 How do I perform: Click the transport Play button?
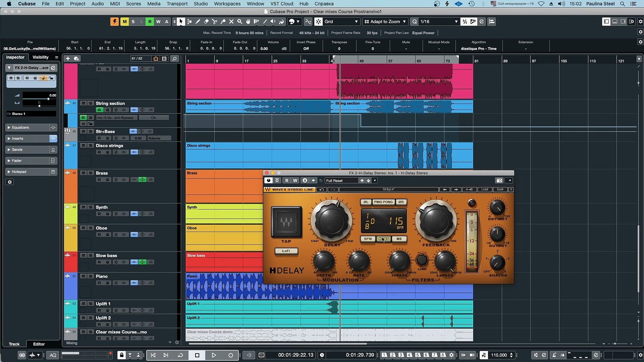click(x=214, y=355)
